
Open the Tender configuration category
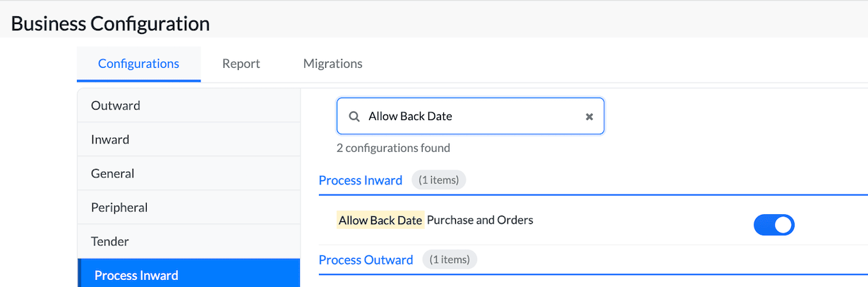click(110, 241)
